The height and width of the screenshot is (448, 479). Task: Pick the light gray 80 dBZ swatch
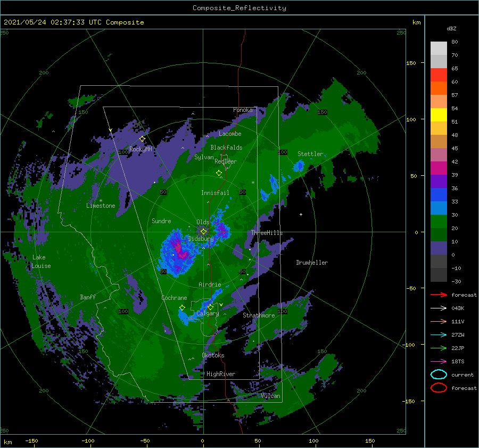click(439, 48)
